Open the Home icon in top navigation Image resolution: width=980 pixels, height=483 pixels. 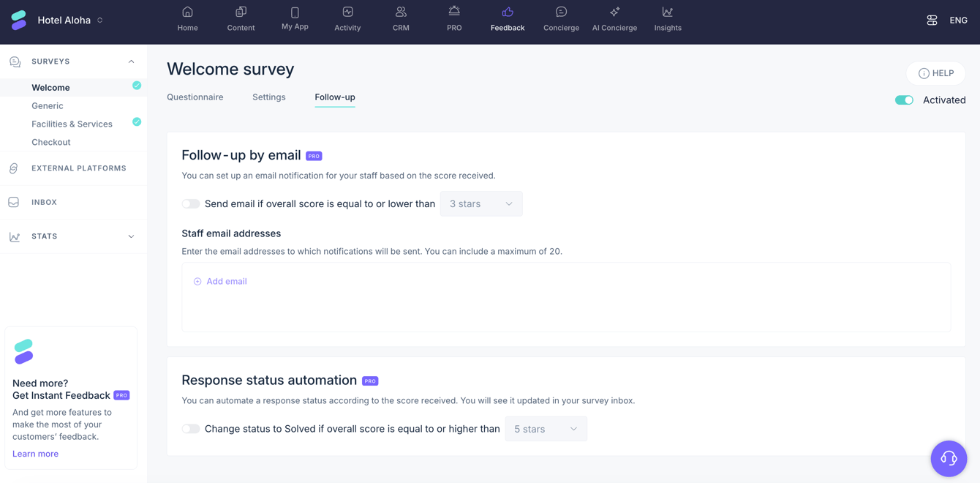[187, 12]
